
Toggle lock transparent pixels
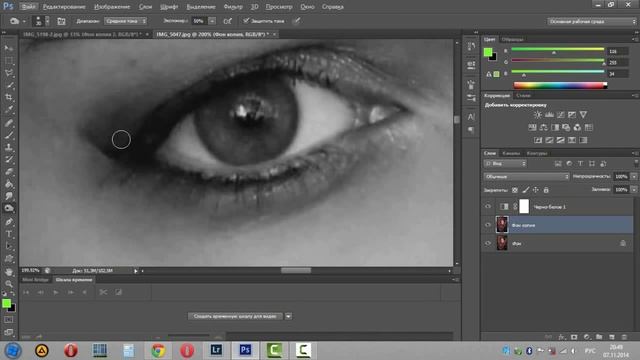[x=515, y=190]
